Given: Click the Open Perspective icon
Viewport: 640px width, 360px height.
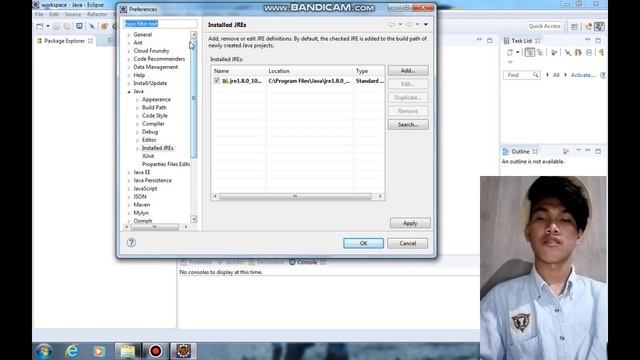Looking at the screenshot, I should coord(574,27).
